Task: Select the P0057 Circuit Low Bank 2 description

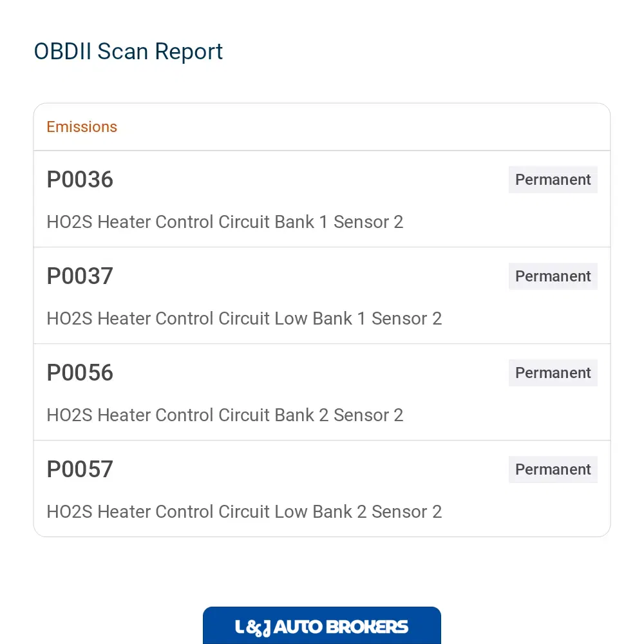Action: coord(244,511)
